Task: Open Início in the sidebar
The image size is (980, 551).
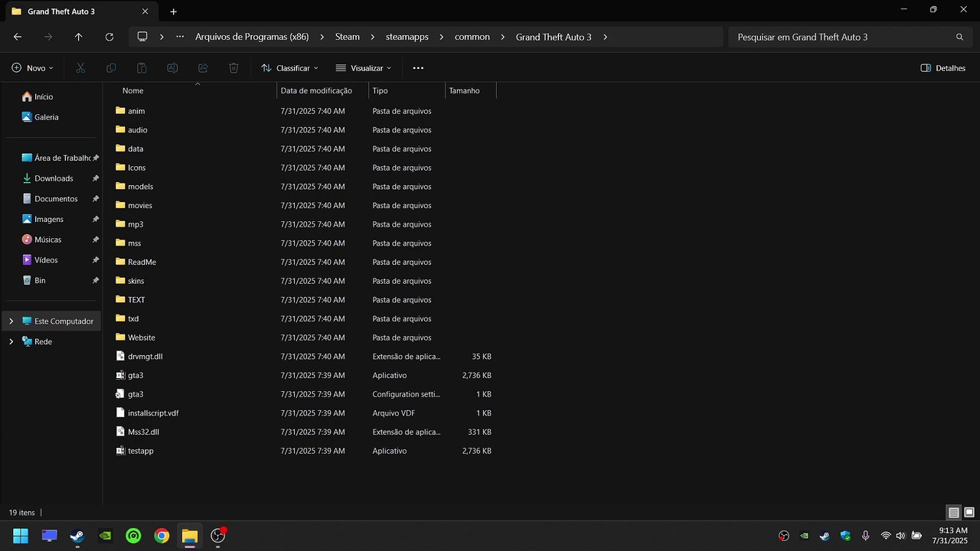Action: click(44, 96)
